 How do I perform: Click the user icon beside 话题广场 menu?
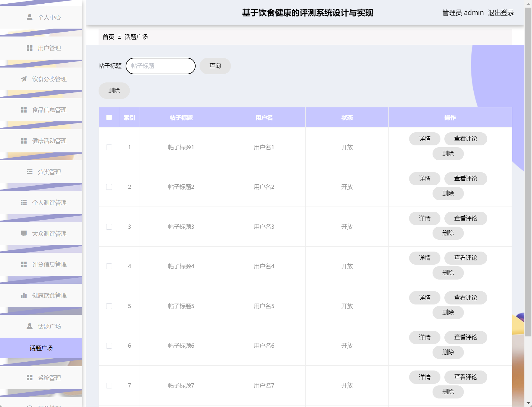click(x=30, y=326)
